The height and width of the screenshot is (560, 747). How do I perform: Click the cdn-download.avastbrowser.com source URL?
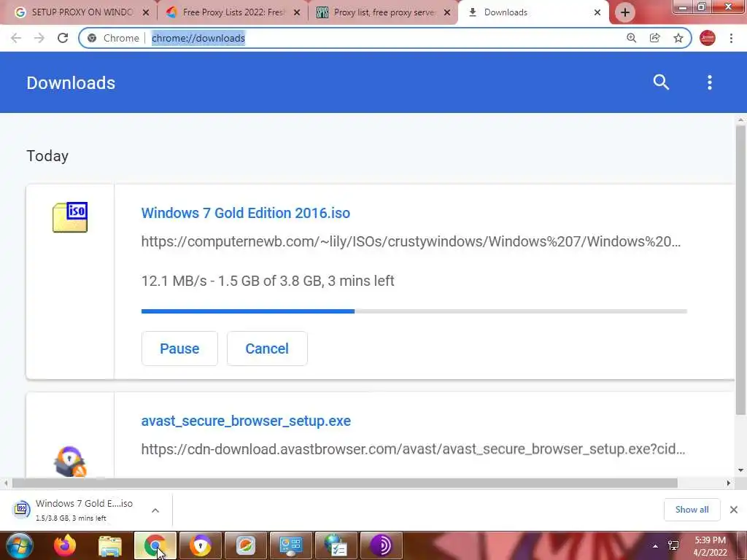[413, 449]
